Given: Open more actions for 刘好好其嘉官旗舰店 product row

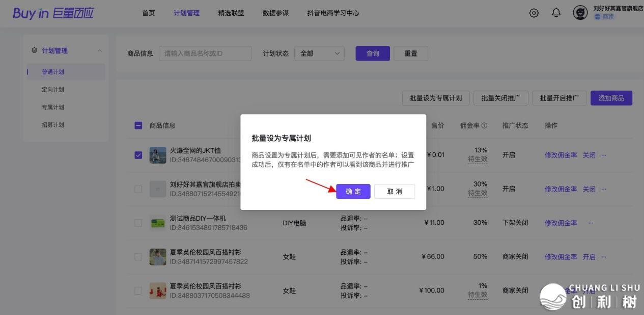Looking at the screenshot, I should (604, 189).
